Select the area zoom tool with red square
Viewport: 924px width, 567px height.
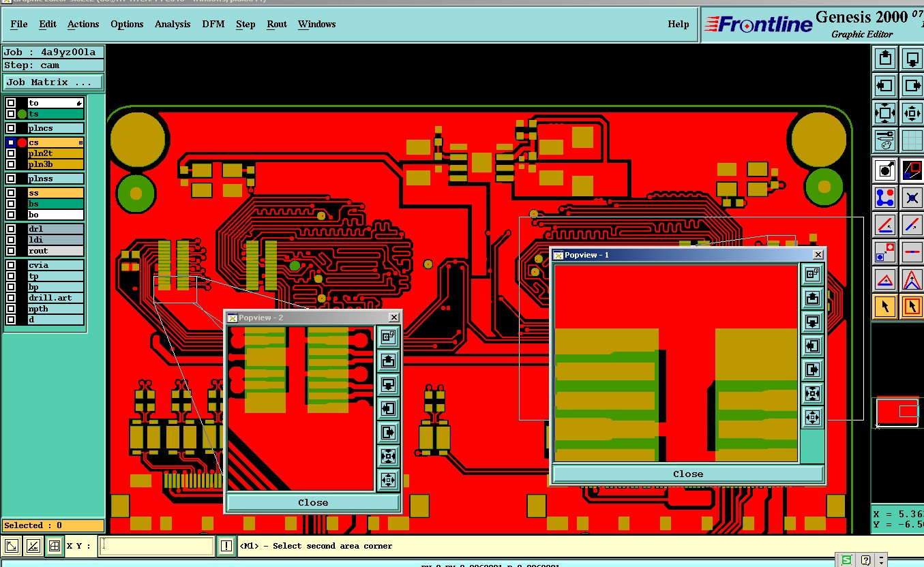pyautogui.click(x=912, y=170)
